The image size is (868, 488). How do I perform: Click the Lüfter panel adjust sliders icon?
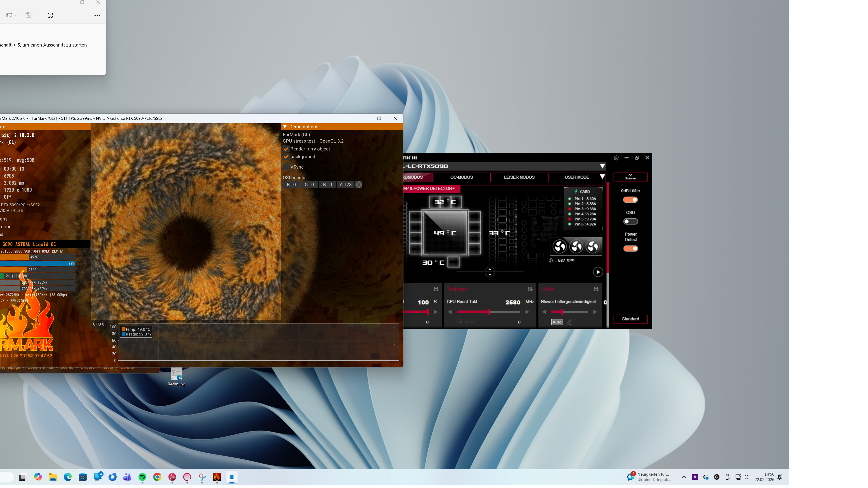pos(596,289)
